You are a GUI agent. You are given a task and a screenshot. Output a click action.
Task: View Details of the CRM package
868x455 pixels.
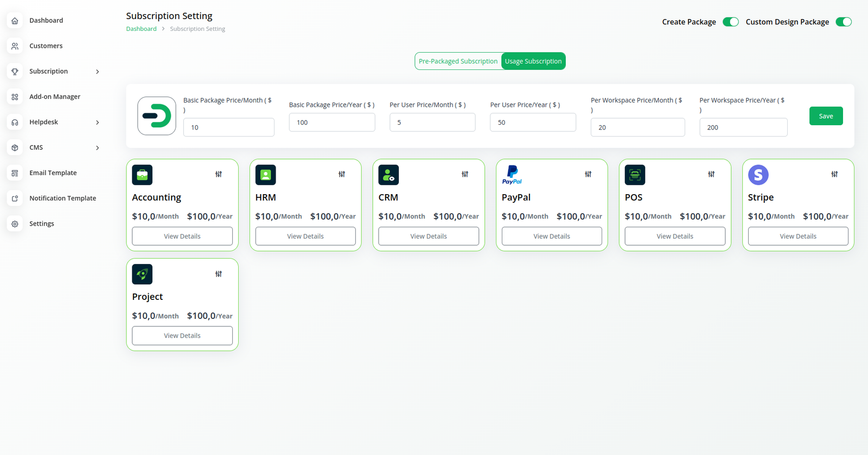click(x=429, y=236)
